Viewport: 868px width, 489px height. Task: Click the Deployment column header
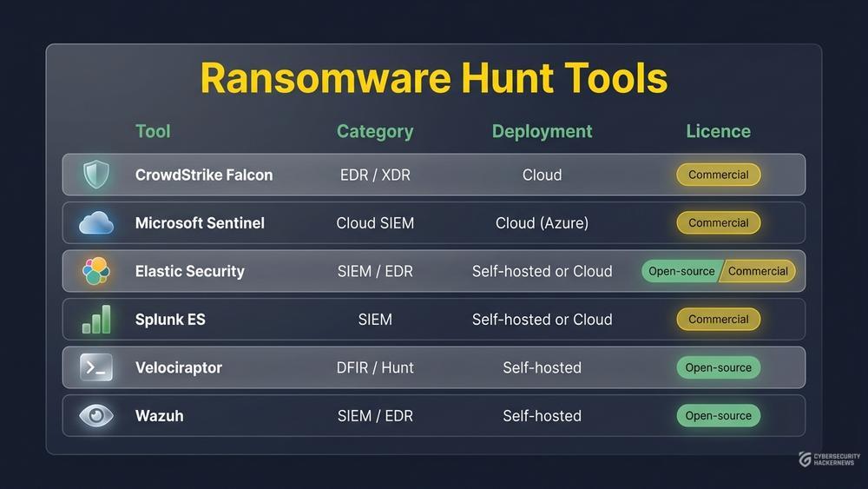tap(542, 132)
